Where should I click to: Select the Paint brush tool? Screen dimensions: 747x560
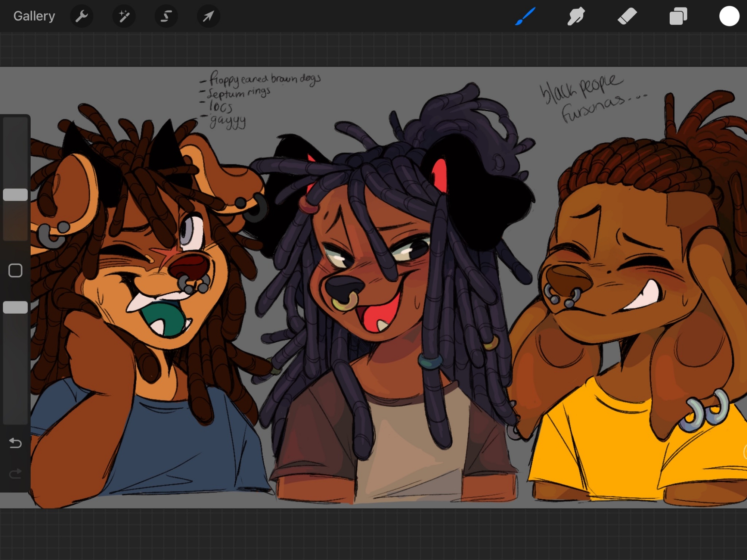(x=526, y=16)
